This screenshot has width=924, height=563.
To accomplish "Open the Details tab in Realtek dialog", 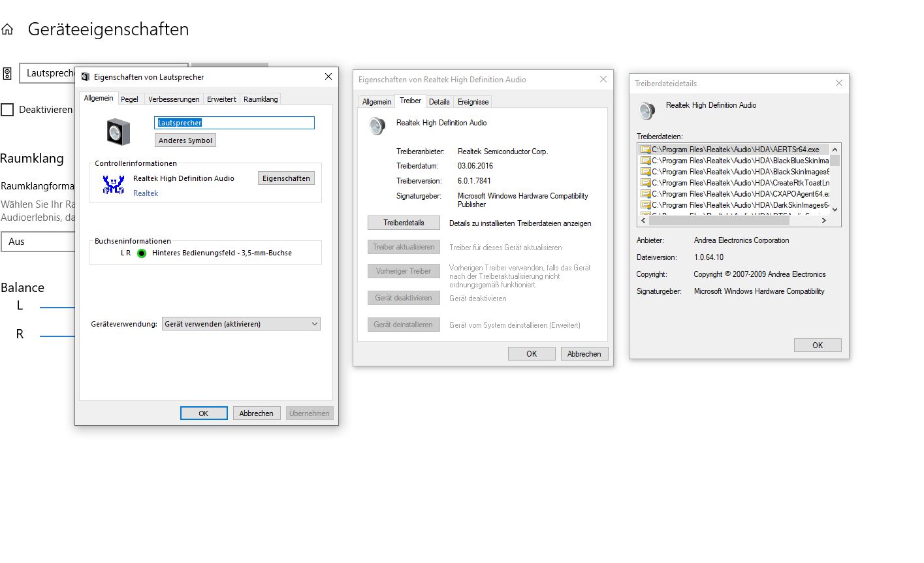I will (x=439, y=102).
